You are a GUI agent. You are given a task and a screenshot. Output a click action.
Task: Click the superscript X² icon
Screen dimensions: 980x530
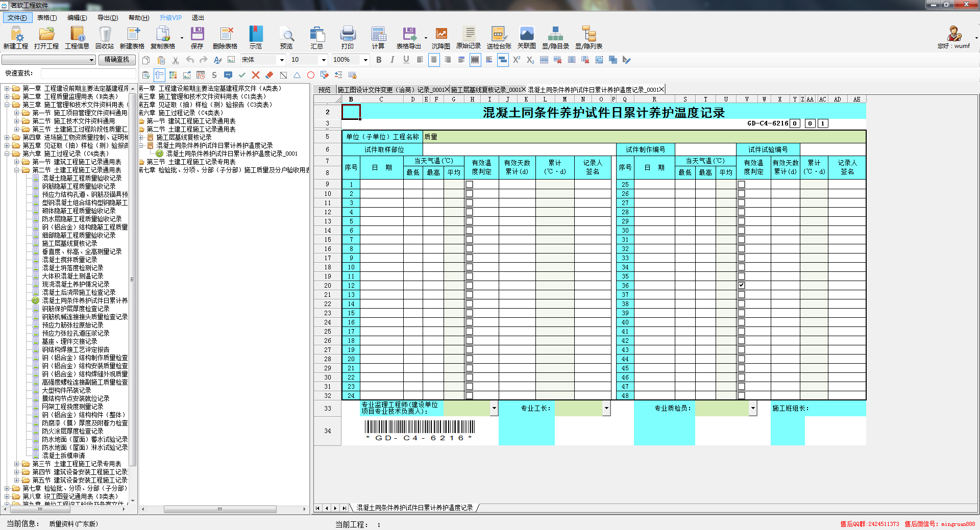(517, 60)
